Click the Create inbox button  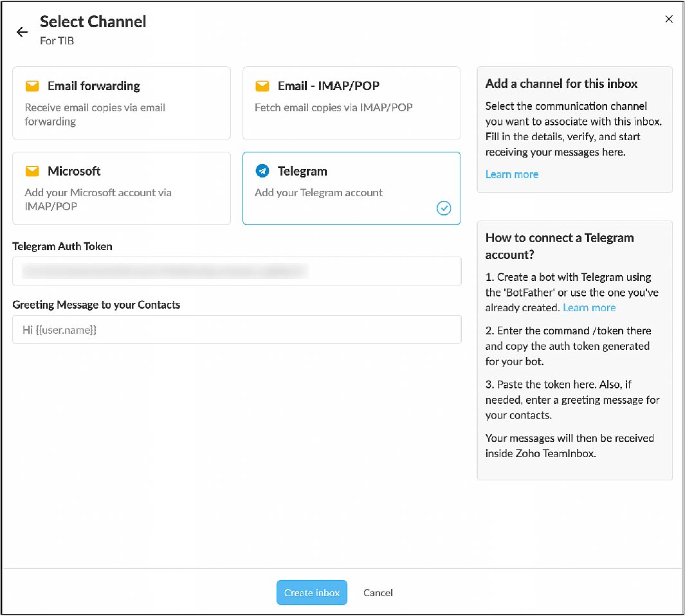pos(312,592)
